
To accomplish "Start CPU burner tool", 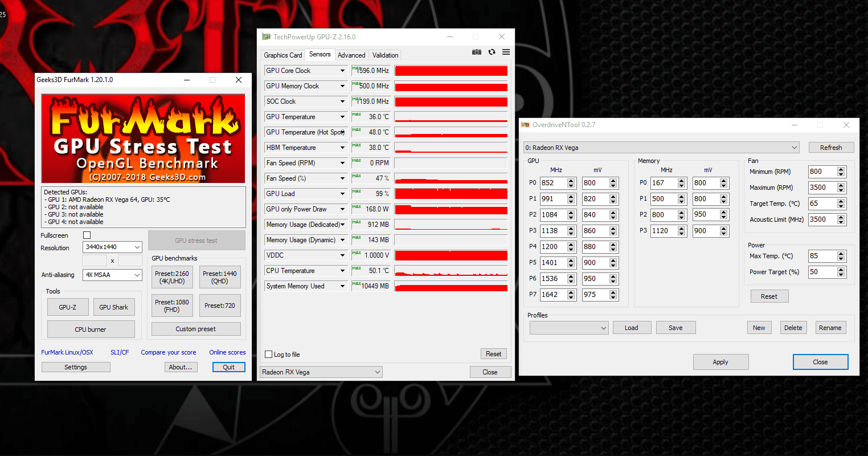I will point(91,329).
